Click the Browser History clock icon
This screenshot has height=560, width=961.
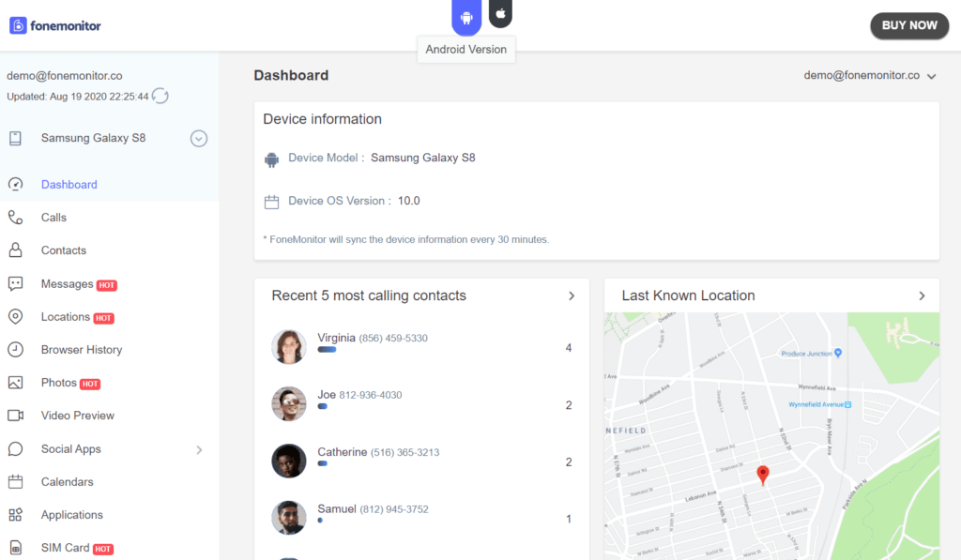tap(15, 349)
